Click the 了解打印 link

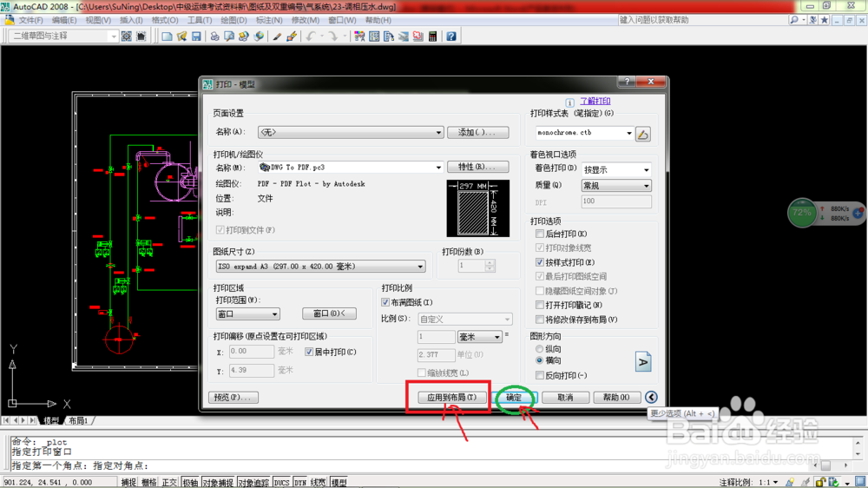click(x=595, y=101)
